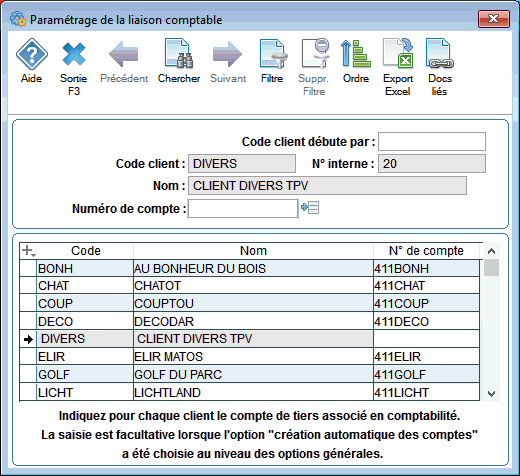Image resolution: width=520 pixels, height=476 pixels.
Task: Select the AU BONHEUR DU BOIS row
Action: click(x=253, y=269)
